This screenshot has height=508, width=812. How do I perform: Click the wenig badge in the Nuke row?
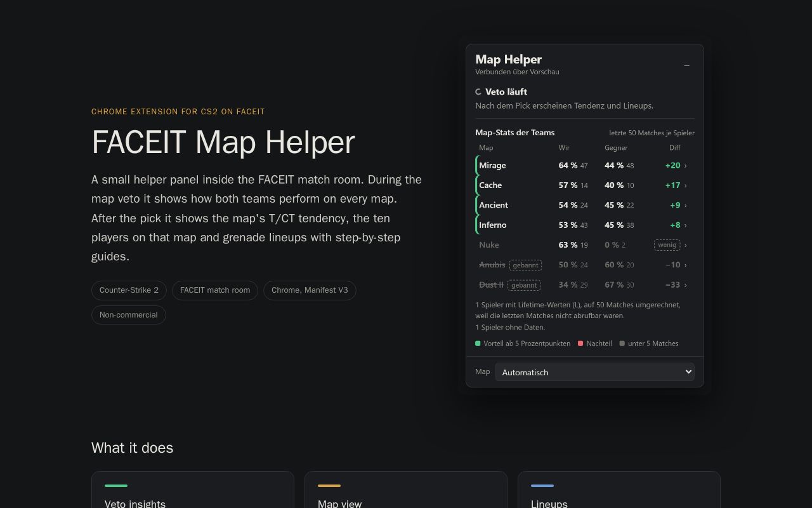[x=667, y=245]
